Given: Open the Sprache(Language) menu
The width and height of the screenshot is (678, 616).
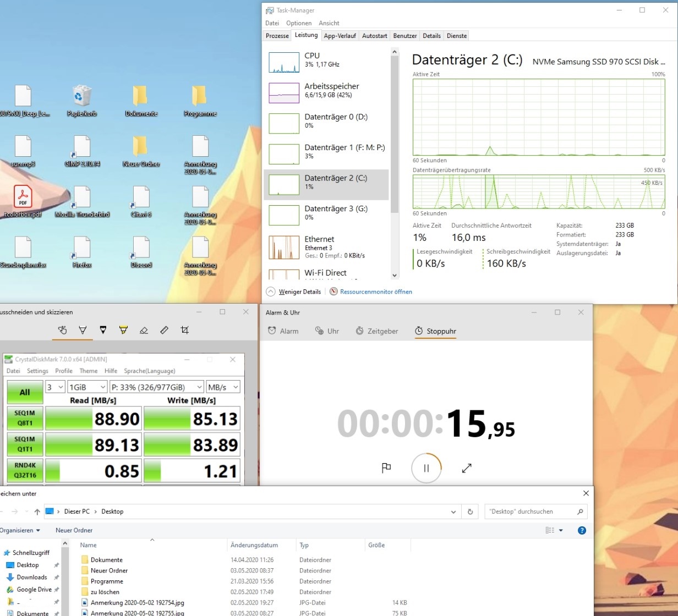Looking at the screenshot, I should 150,371.
